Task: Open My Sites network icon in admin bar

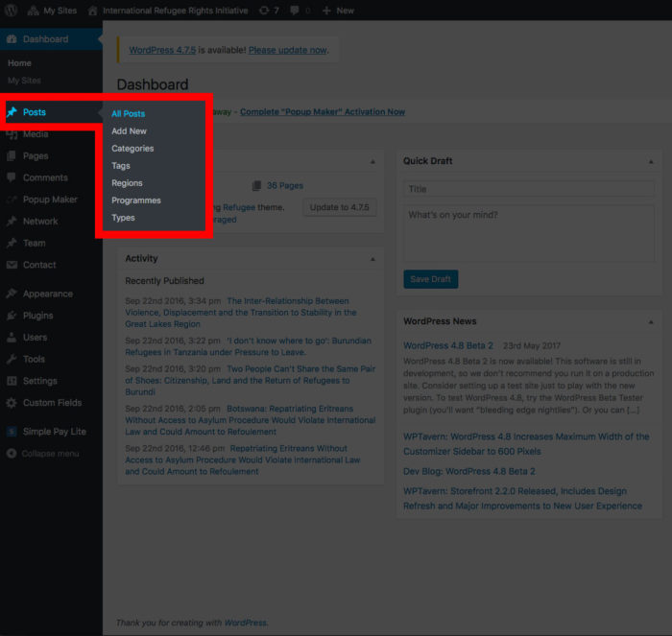Action: tap(33, 11)
